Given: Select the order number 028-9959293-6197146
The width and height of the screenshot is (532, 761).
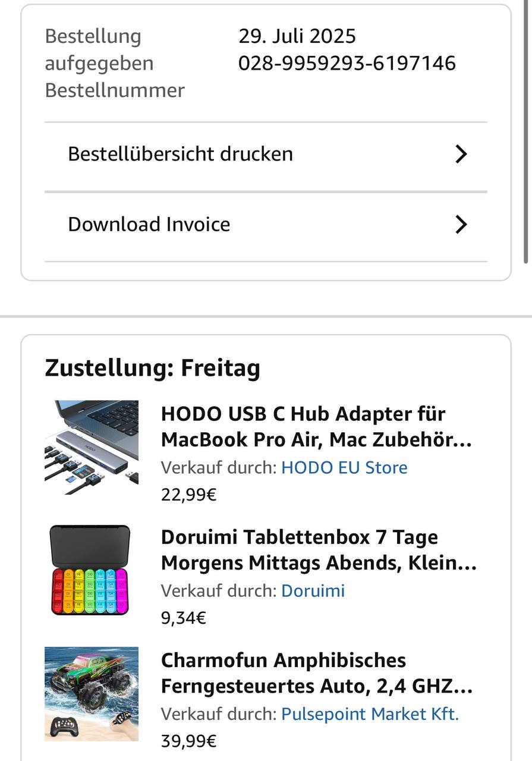Looking at the screenshot, I should coord(347,63).
